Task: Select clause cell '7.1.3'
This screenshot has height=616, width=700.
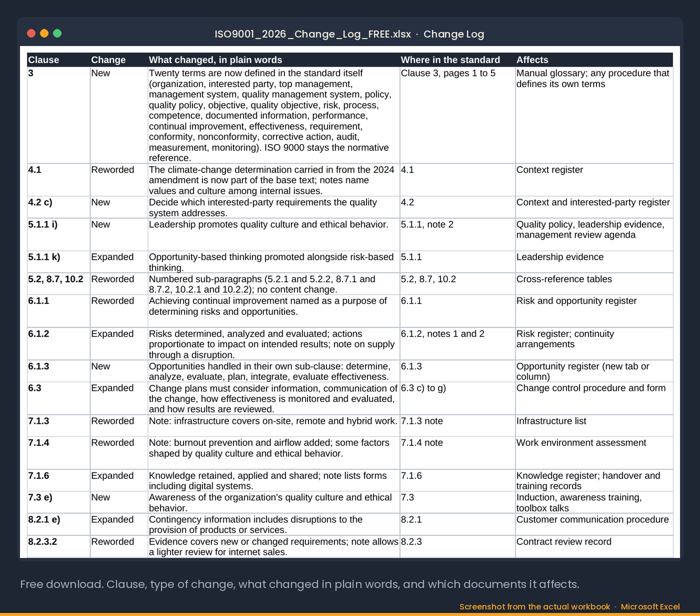Action: point(58,426)
